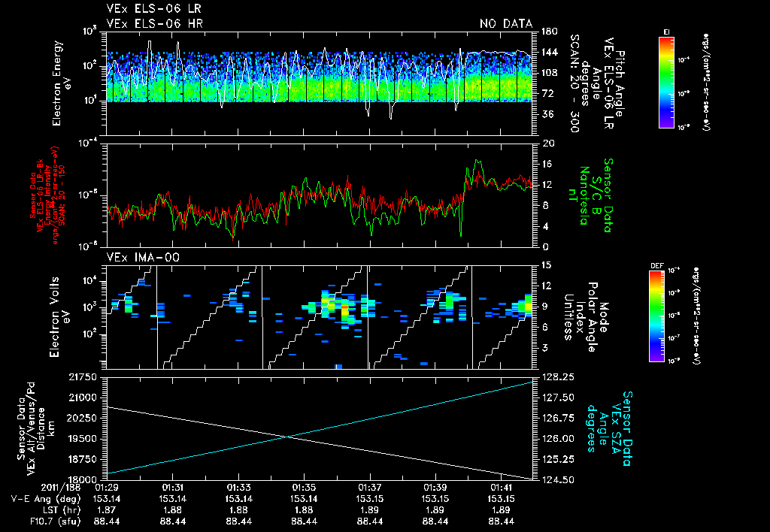Click the "20" tick on Nanotesla axis
The height and width of the screenshot is (532, 770).
pyautogui.click(x=547, y=144)
